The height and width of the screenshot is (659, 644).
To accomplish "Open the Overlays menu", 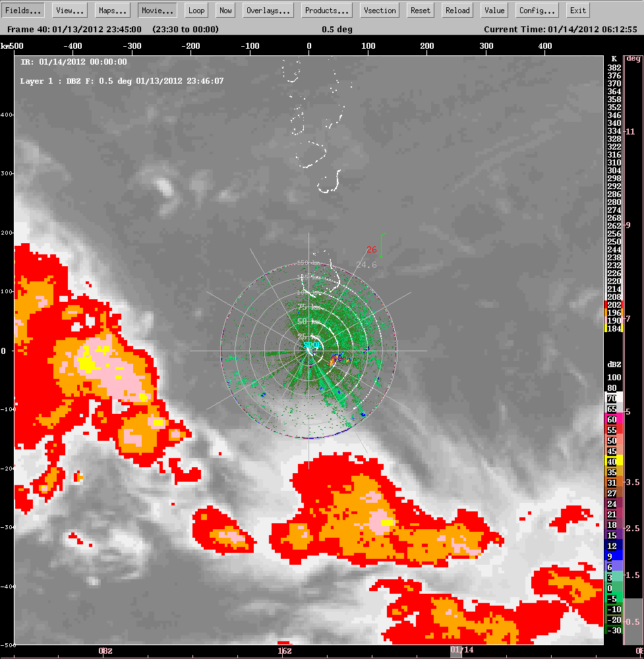I will point(268,10).
